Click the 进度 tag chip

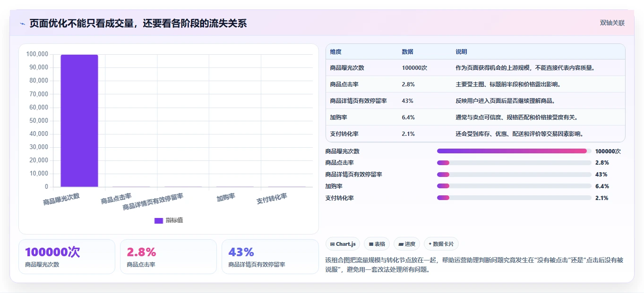407,244
